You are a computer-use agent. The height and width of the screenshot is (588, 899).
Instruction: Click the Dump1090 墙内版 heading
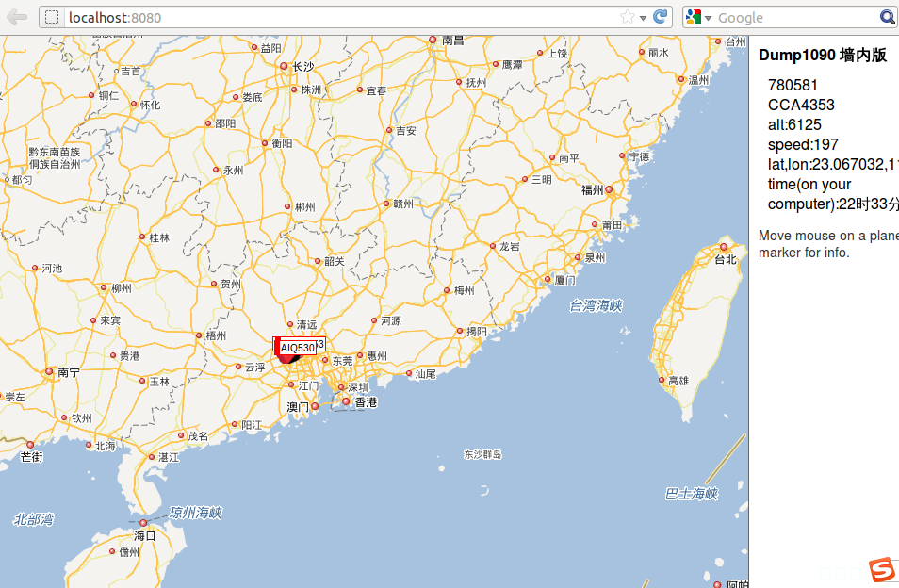pos(823,55)
